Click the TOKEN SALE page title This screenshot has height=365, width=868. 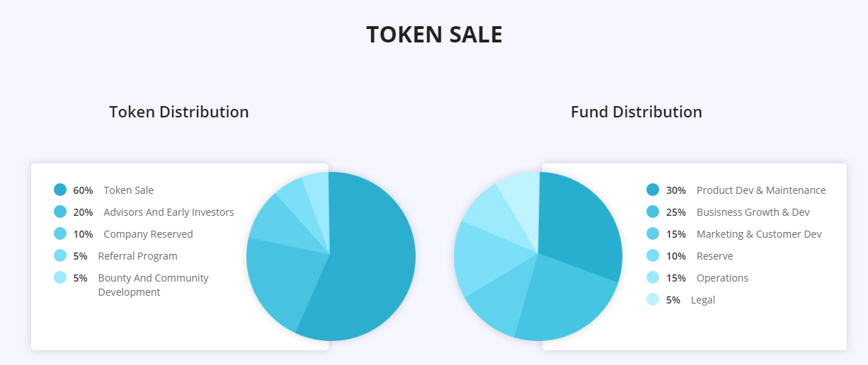[434, 35]
